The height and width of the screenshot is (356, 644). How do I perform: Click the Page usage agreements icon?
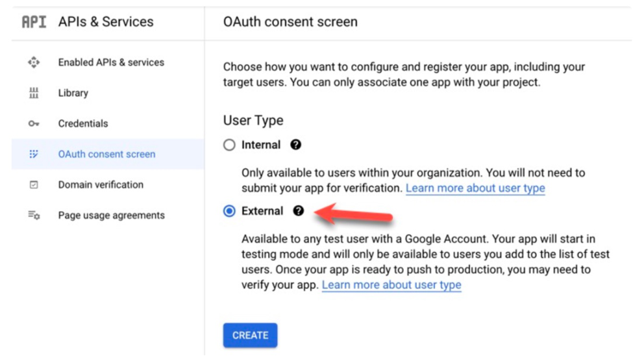pyautogui.click(x=34, y=215)
